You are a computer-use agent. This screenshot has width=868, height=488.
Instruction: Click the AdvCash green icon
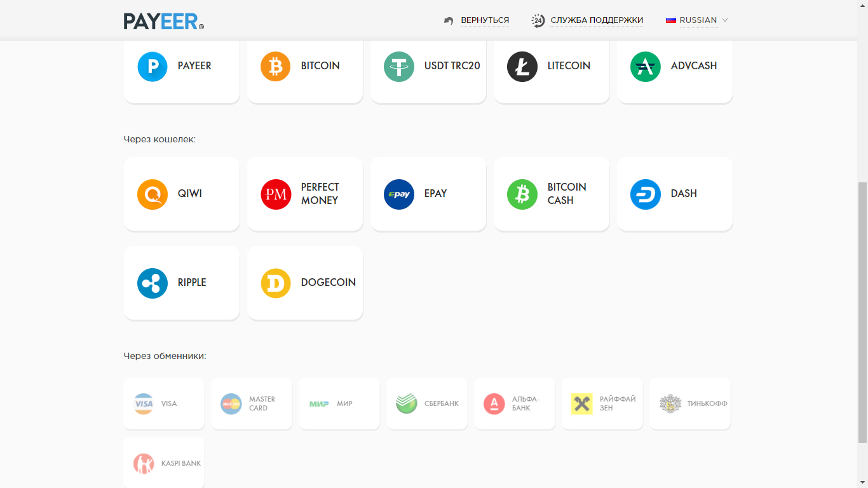(645, 66)
